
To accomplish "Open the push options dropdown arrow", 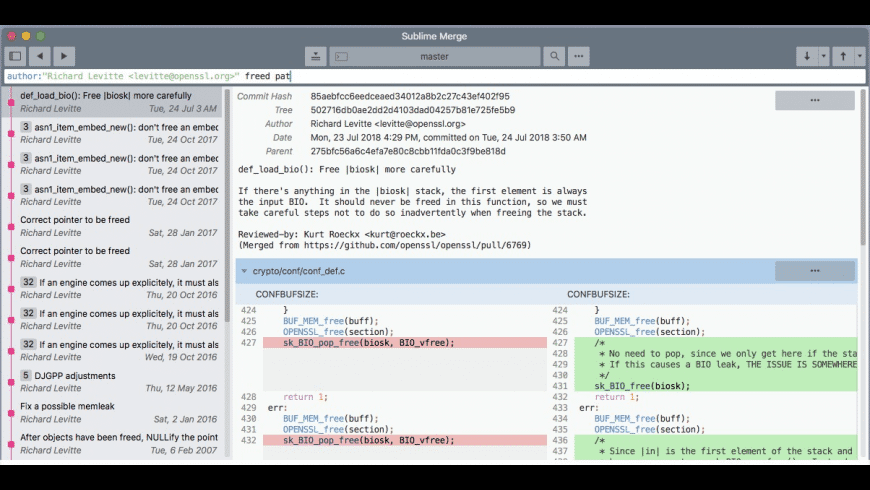I will (860, 56).
